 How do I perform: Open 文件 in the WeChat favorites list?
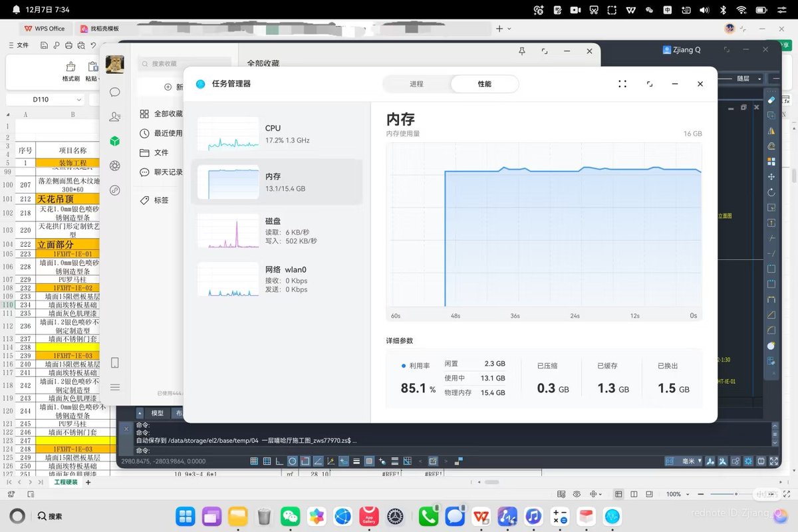coord(154,152)
